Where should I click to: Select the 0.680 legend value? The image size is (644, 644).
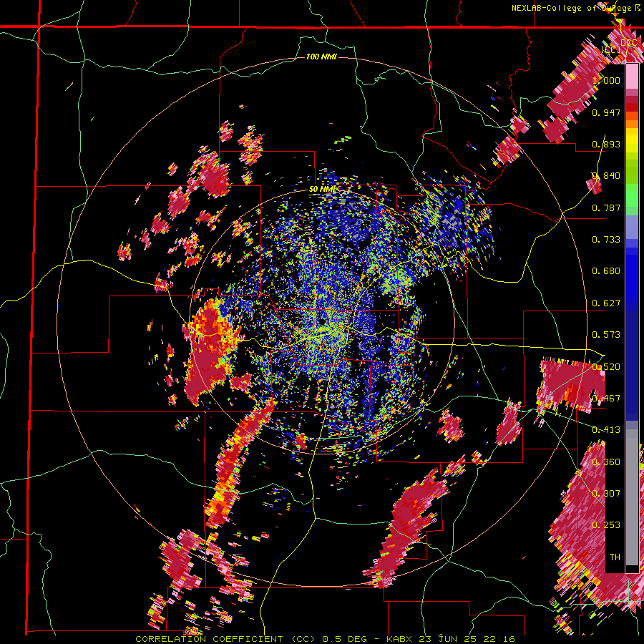click(x=606, y=271)
